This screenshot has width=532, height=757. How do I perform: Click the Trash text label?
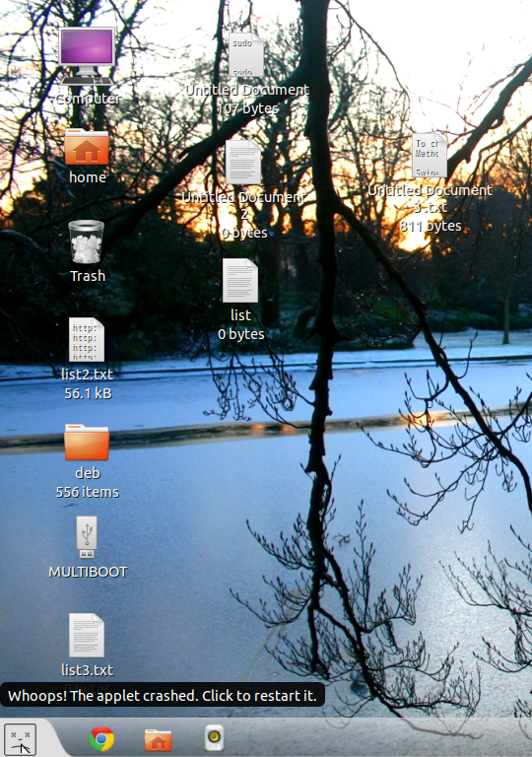tap(88, 276)
